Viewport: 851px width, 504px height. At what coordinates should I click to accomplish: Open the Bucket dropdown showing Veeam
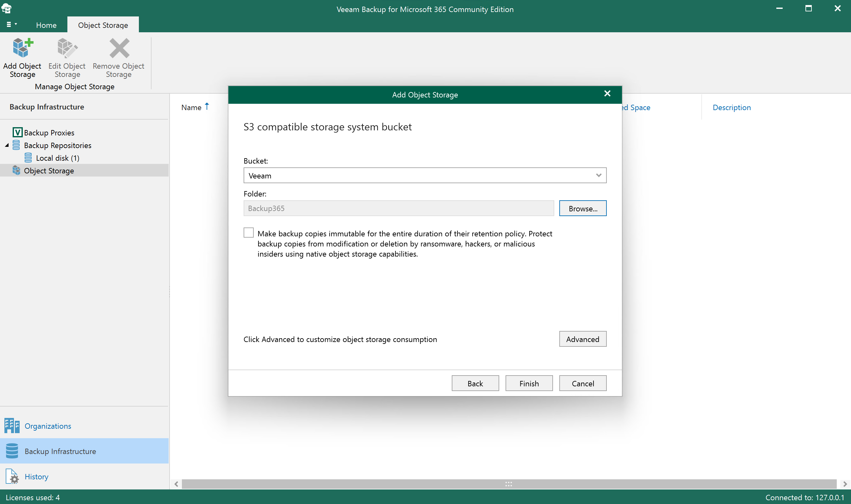(599, 175)
